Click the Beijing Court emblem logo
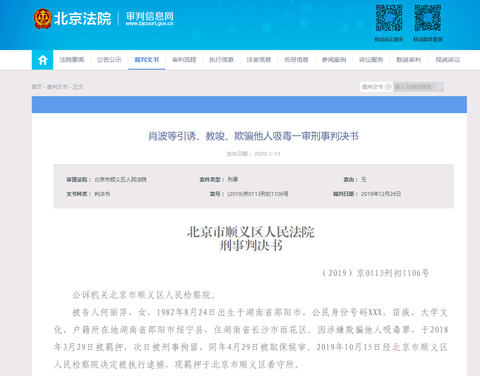480x376 pixels. (x=42, y=19)
